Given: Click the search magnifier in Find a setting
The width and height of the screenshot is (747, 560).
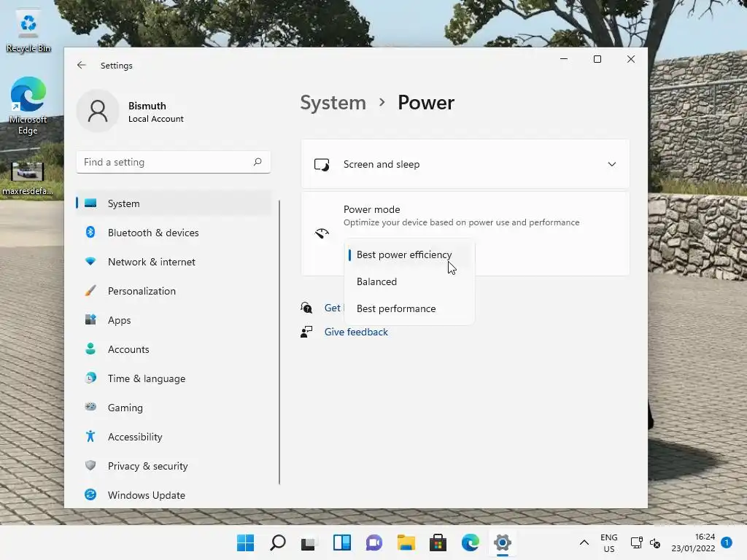Looking at the screenshot, I should (x=258, y=162).
